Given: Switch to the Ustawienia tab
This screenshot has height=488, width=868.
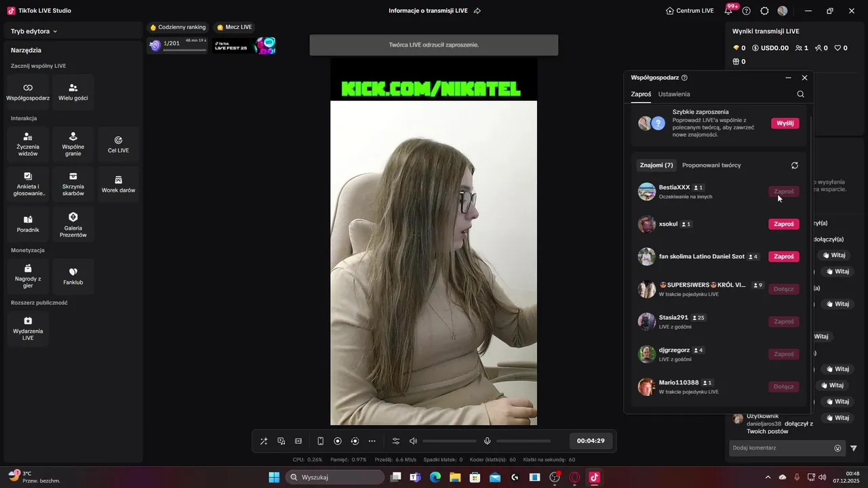Looking at the screenshot, I should [674, 94].
